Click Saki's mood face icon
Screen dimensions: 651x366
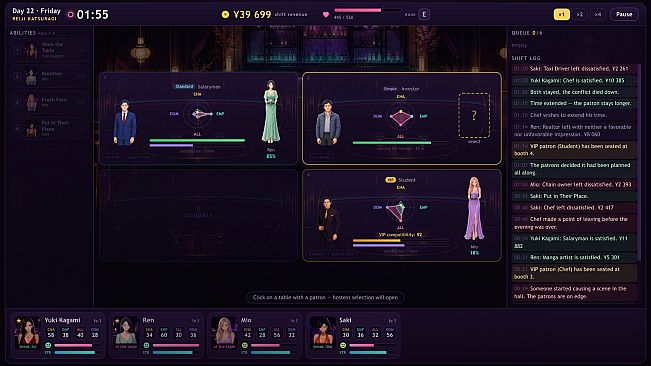click(x=343, y=345)
